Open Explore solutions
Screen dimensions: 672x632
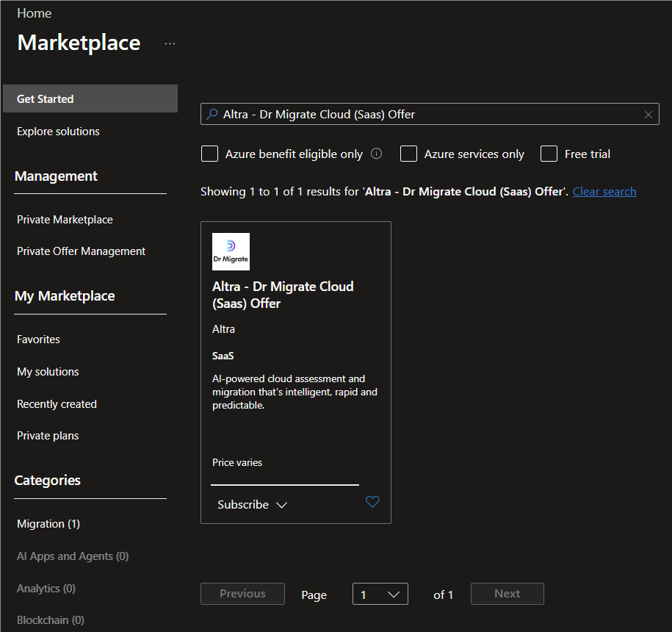(x=58, y=132)
